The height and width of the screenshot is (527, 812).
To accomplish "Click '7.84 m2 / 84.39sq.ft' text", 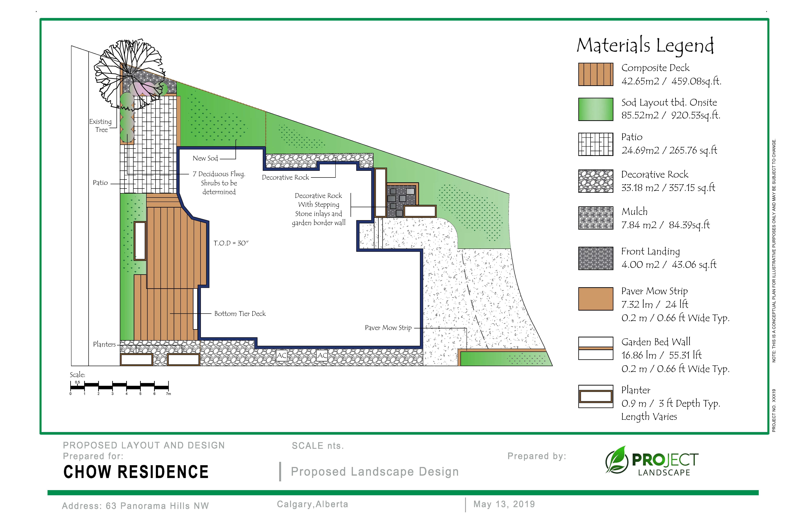I will [665, 225].
